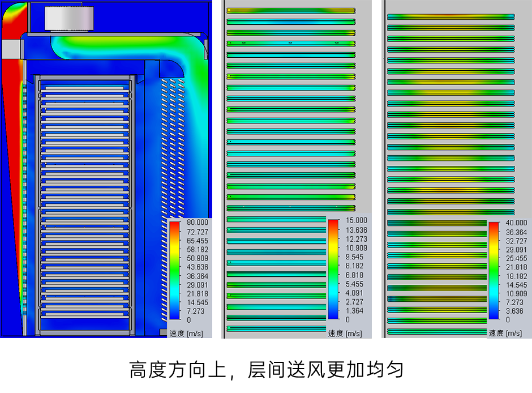The height and width of the screenshot is (393, 532).
Task: Click the blacked-out caption bar at bottom
Action: (x=266, y=371)
